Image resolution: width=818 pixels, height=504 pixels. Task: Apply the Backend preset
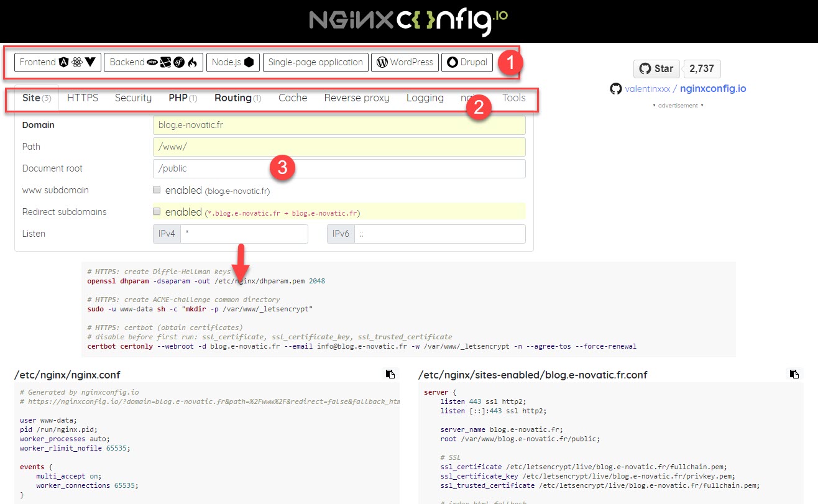(154, 62)
